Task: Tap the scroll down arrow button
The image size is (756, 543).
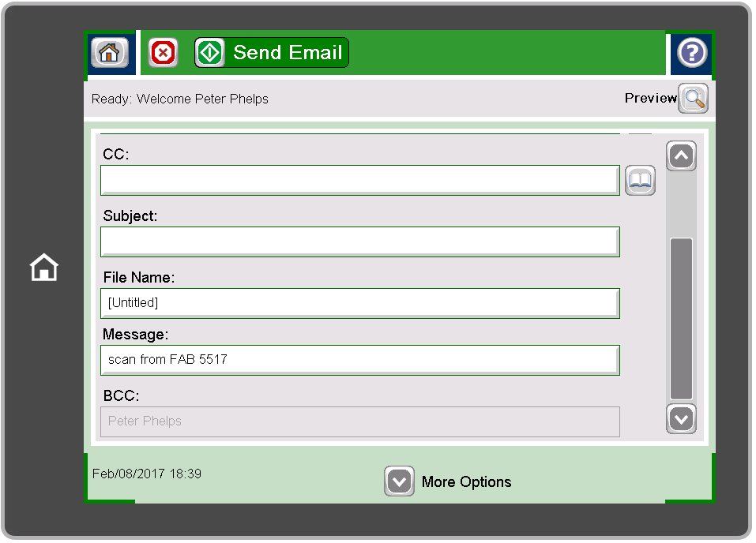Action: [681, 418]
